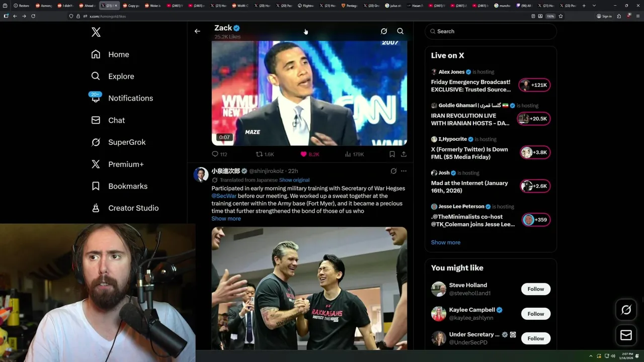Share the Obama video post
This screenshot has height=362, width=644.
click(404, 154)
